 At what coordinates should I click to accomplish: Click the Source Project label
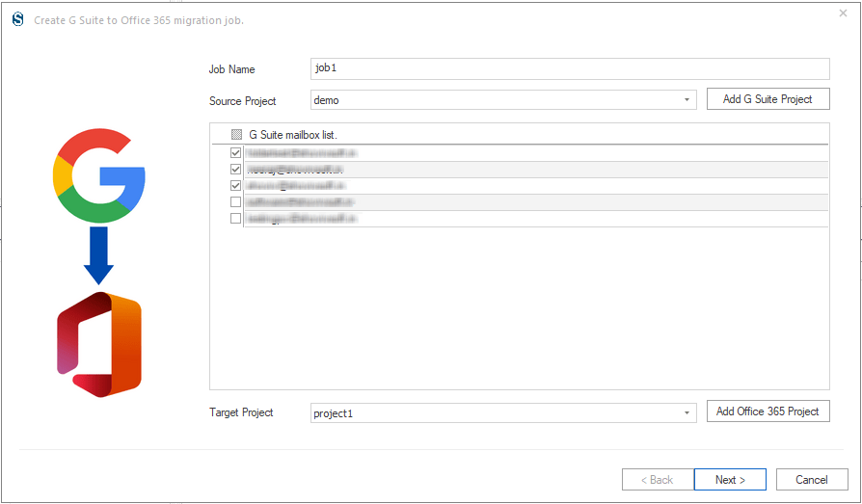(242, 101)
